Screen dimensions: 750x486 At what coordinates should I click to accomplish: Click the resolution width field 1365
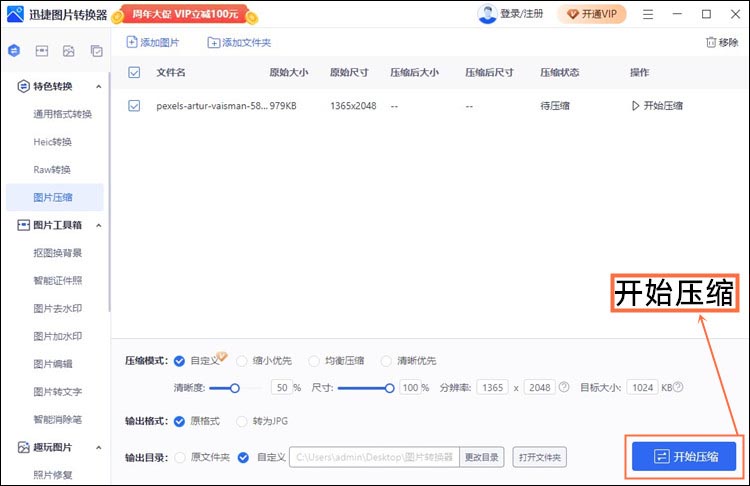492,387
